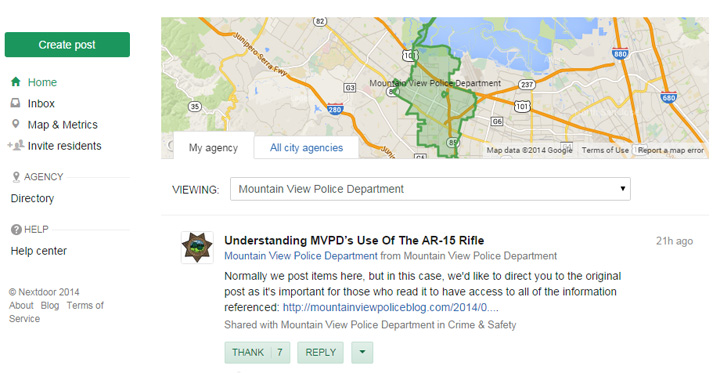Click Interstate 280 shield on map

tap(335, 109)
